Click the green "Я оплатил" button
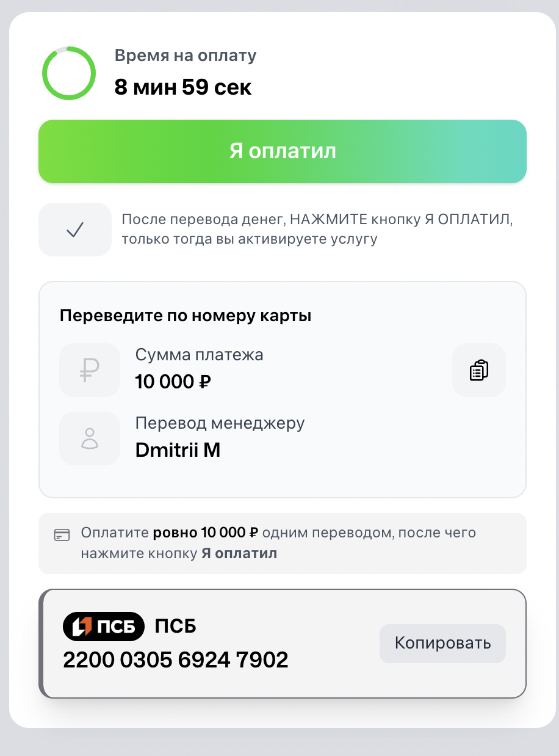Screen dimensions: 559x756 (282, 151)
